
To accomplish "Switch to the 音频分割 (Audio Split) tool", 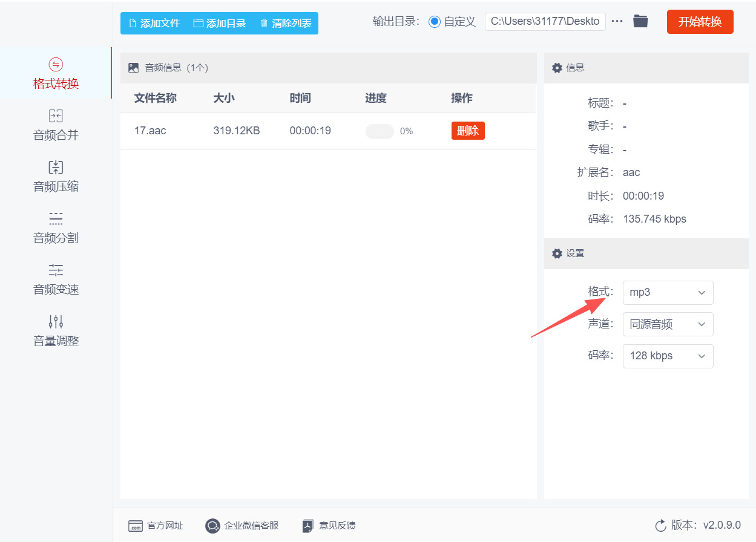I will click(x=55, y=228).
